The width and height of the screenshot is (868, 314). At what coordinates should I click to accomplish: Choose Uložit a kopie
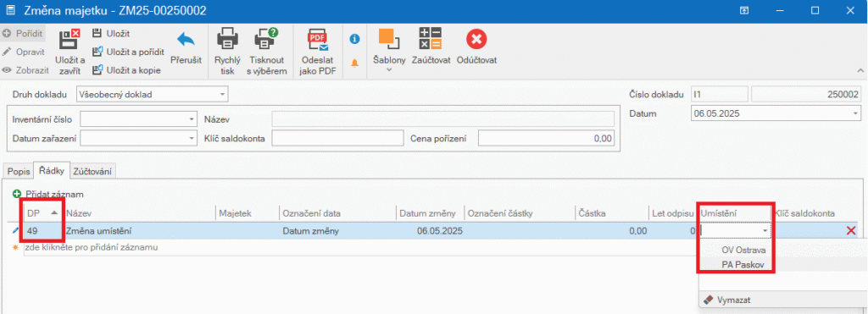point(127,70)
